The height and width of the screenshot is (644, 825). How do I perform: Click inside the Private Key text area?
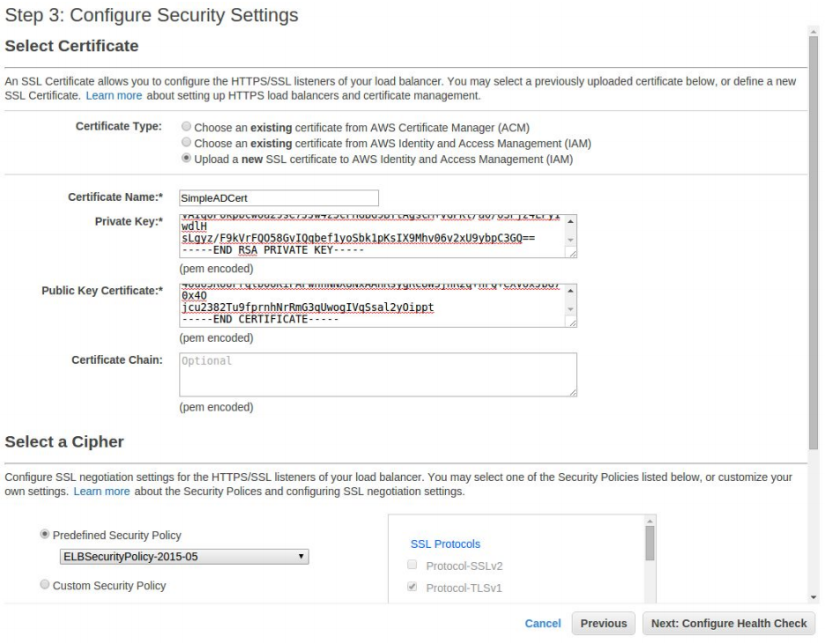click(370, 236)
